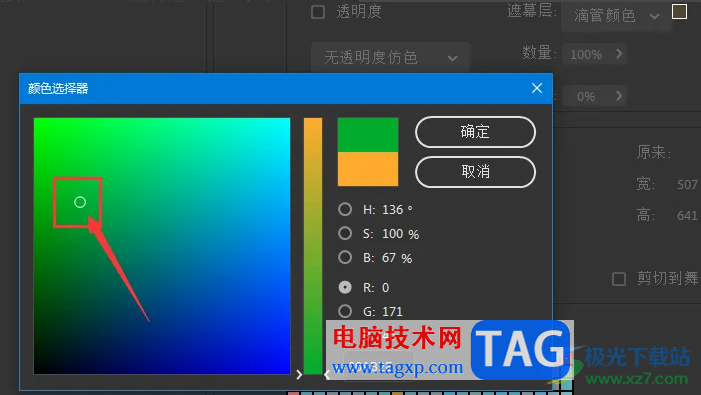Click the matte color swatch beside 滴管颜色
The image size is (701, 395).
(x=680, y=12)
